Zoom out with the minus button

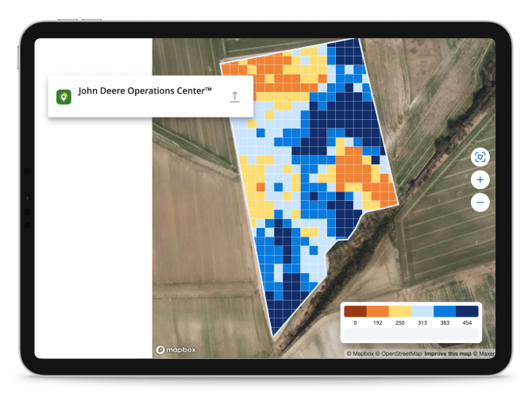(x=480, y=202)
